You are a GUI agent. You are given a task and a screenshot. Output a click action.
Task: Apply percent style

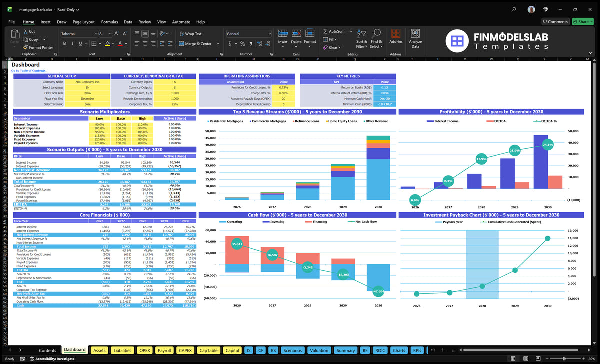[x=242, y=44]
